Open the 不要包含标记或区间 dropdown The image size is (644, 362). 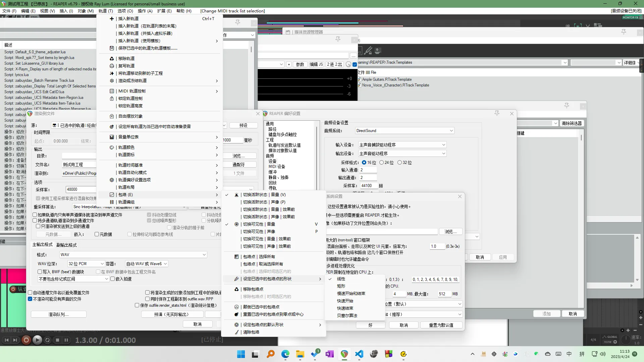[73, 279]
